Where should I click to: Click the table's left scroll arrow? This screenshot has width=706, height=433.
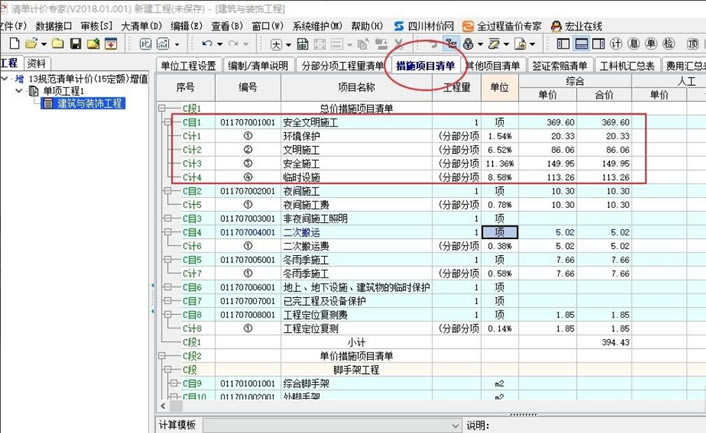click(x=163, y=406)
